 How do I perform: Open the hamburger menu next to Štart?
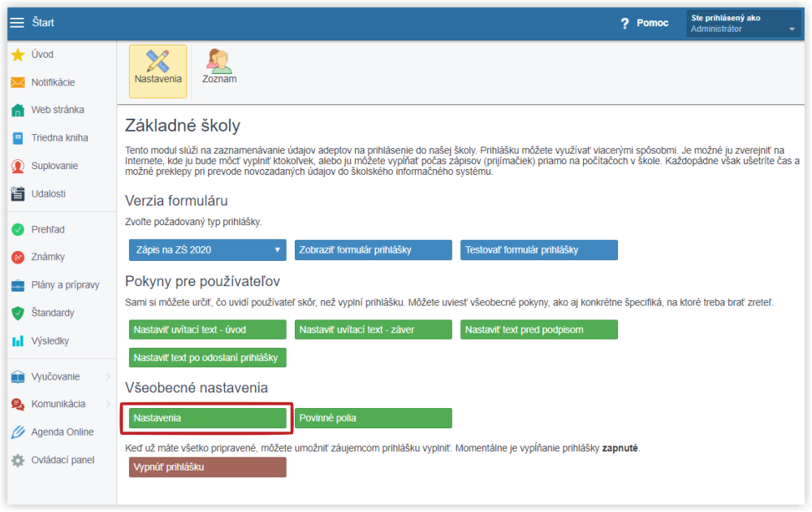17,23
